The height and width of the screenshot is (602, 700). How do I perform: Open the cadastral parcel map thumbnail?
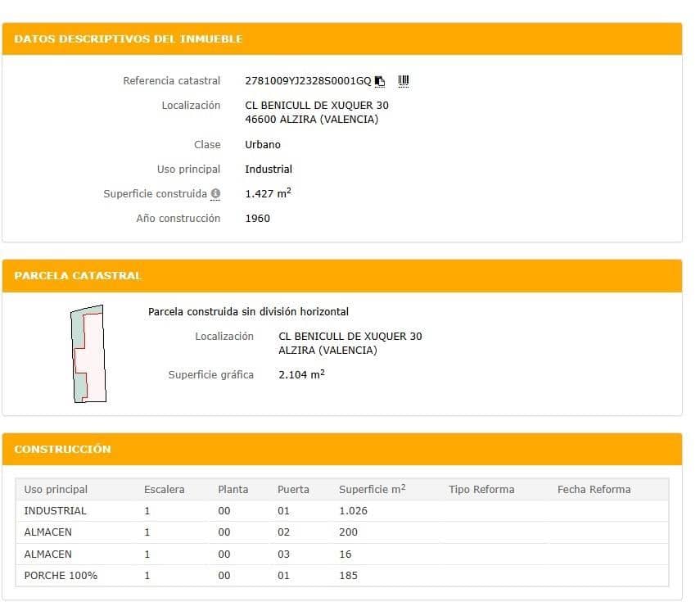(88, 354)
